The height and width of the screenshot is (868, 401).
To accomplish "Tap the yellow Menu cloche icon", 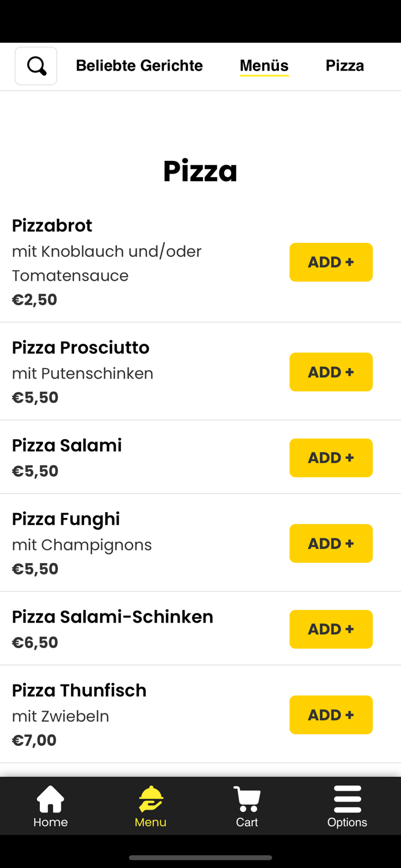I will 150,798.
